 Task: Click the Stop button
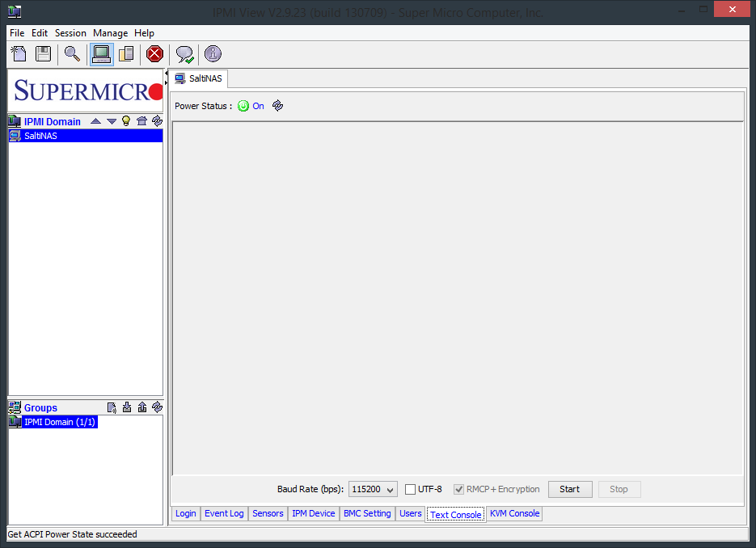click(619, 489)
